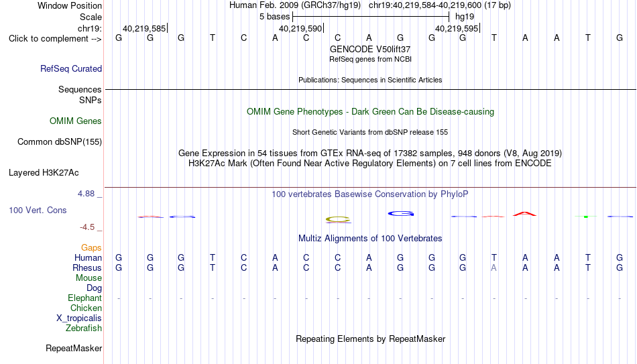Click the GTEx Gene Expression title
This screenshot has width=637, height=364.
(x=370, y=153)
